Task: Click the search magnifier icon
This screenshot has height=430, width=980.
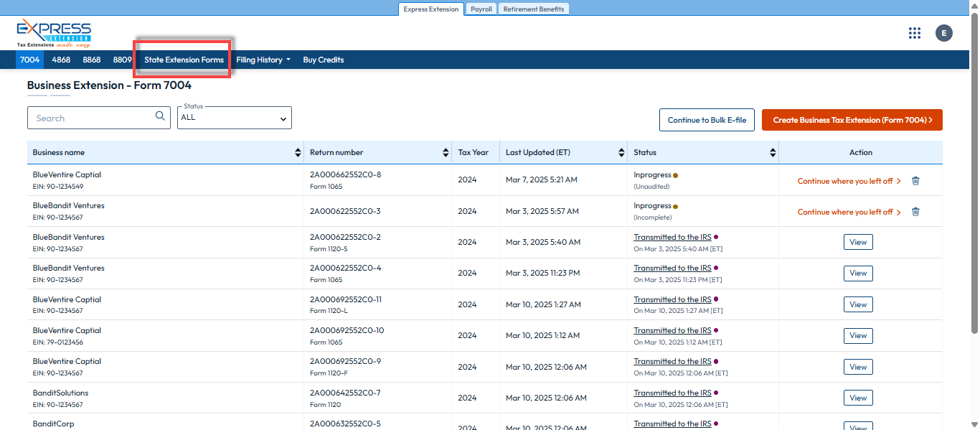Action: (161, 116)
